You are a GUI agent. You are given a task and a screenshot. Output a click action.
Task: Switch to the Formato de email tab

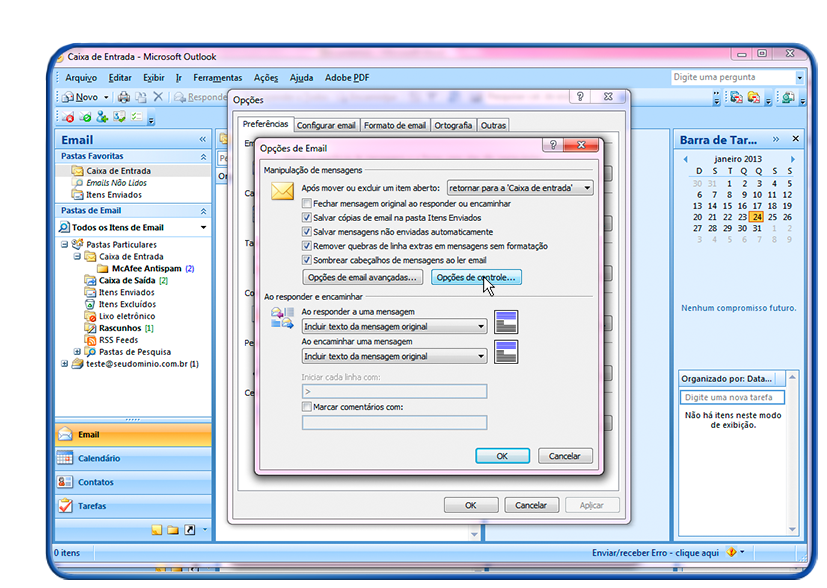pyautogui.click(x=395, y=126)
